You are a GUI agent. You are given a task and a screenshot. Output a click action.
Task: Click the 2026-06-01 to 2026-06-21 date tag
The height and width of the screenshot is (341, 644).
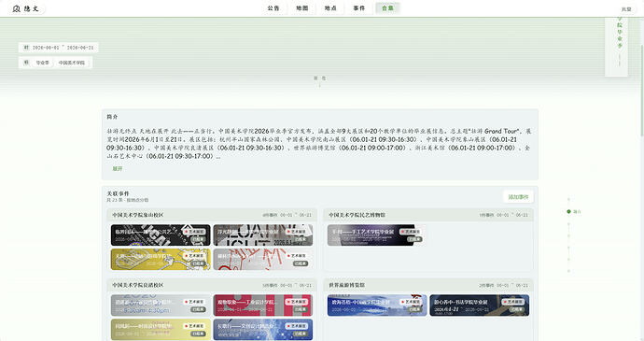point(58,48)
